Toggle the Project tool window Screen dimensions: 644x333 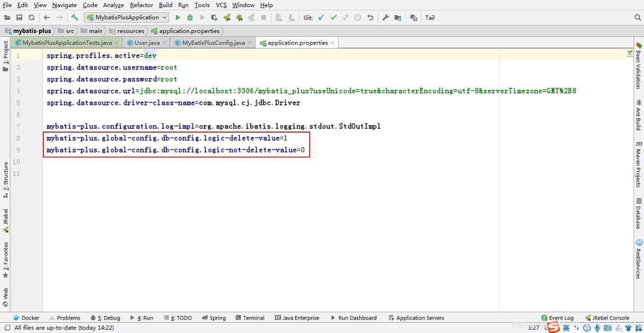click(6, 54)
